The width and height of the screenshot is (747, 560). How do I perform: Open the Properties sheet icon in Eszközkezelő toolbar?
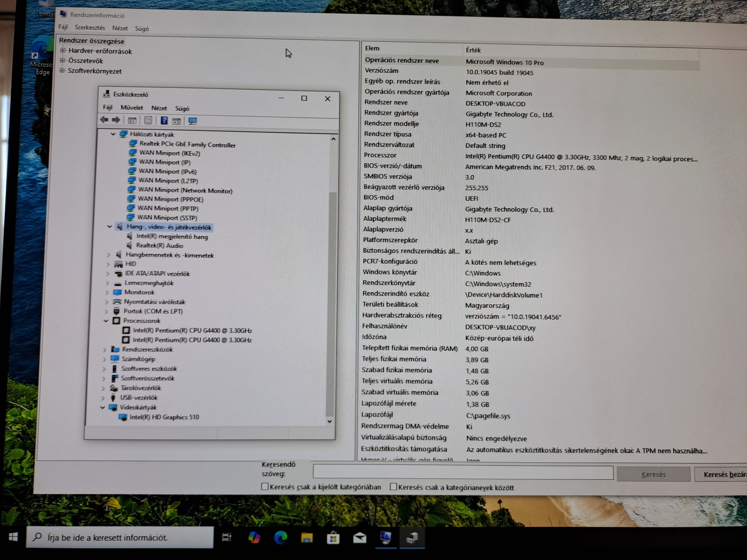(148, 120)
